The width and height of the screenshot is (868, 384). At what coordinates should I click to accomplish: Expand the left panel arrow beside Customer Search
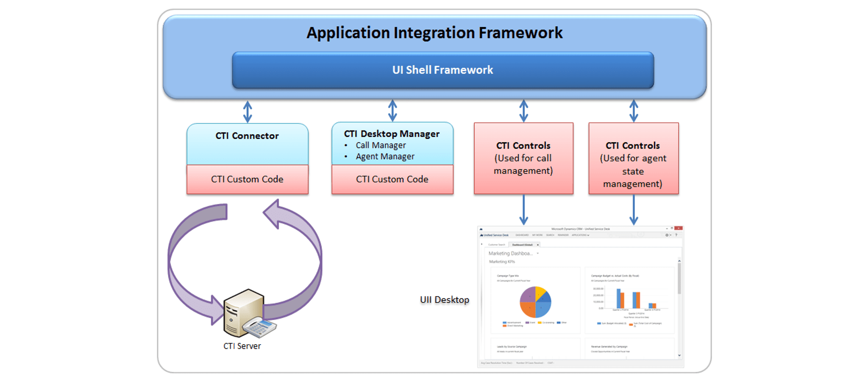pyautogui.click(x=481, y=244)
